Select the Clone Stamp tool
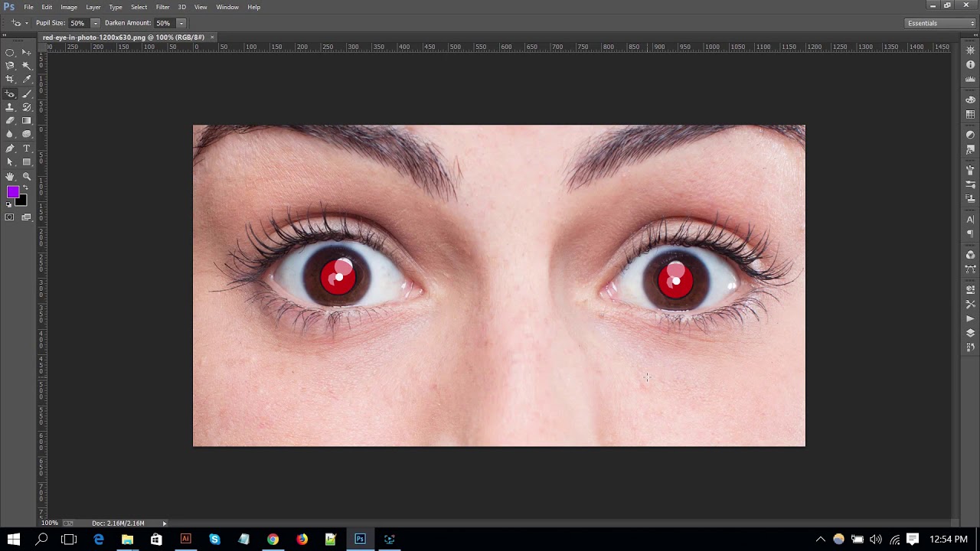980x551 pixels. (x=10, y=107)
